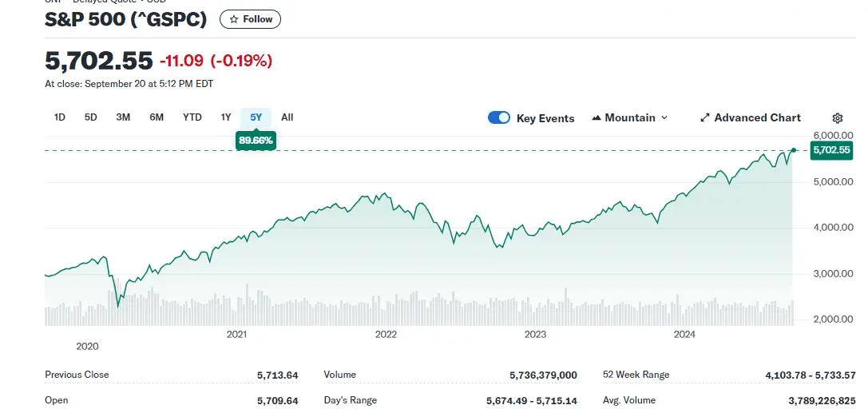868x409 pixels.
Task: Click the star Follow button
Action: coord(250,19)
